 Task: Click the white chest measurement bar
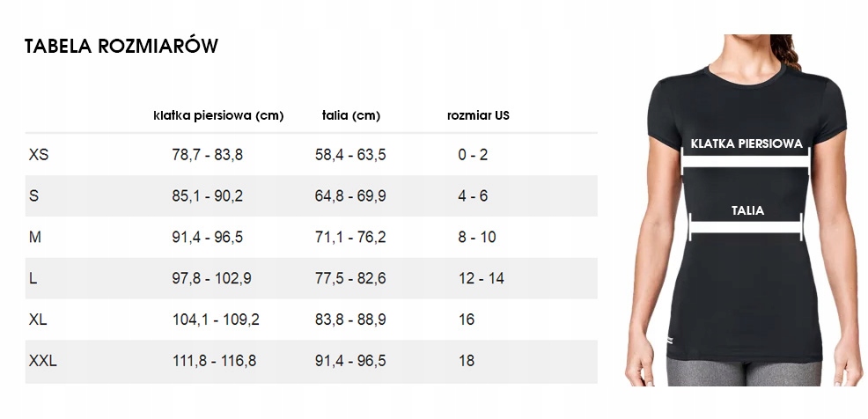(746, 161)
